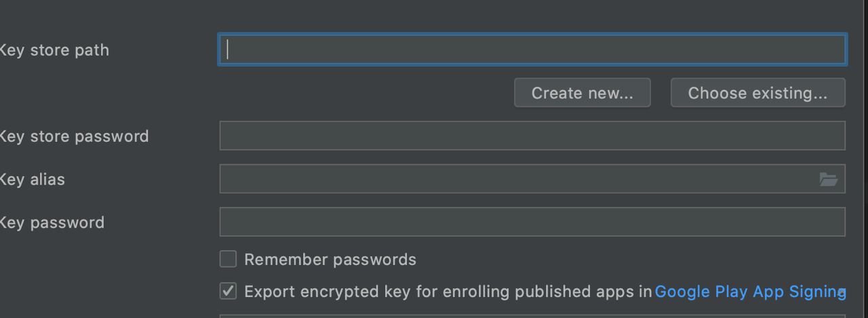Click the Choose existing... button

(x=758, y=93)
